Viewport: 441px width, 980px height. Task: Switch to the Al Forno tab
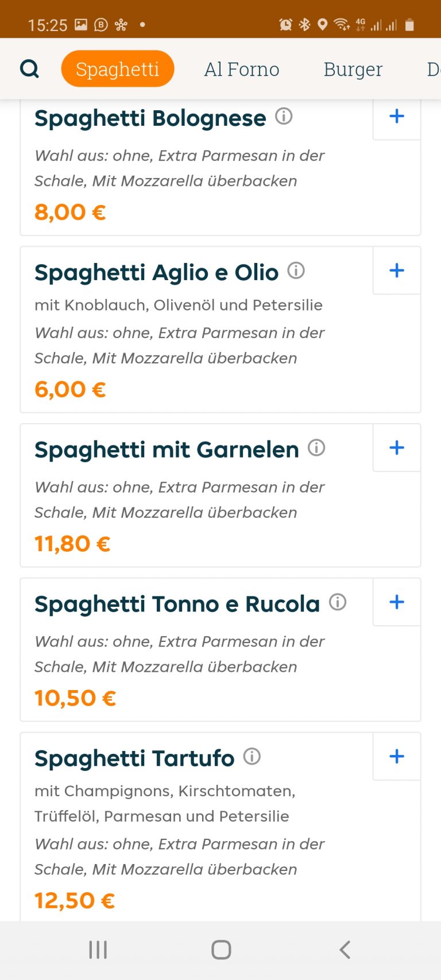[242, 69]
